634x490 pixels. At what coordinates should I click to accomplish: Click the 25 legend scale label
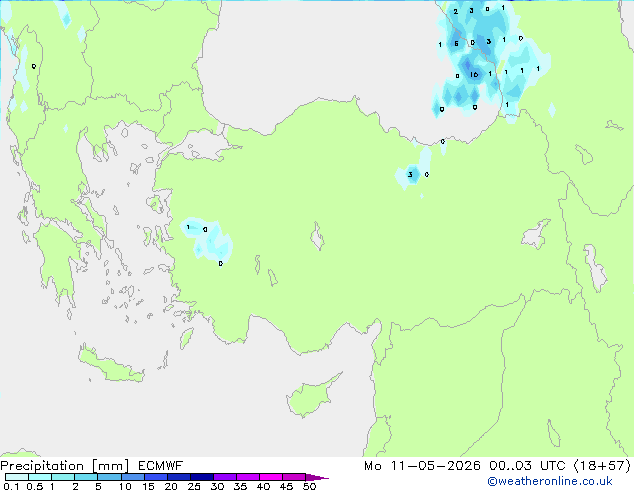[x=194, y=486]
